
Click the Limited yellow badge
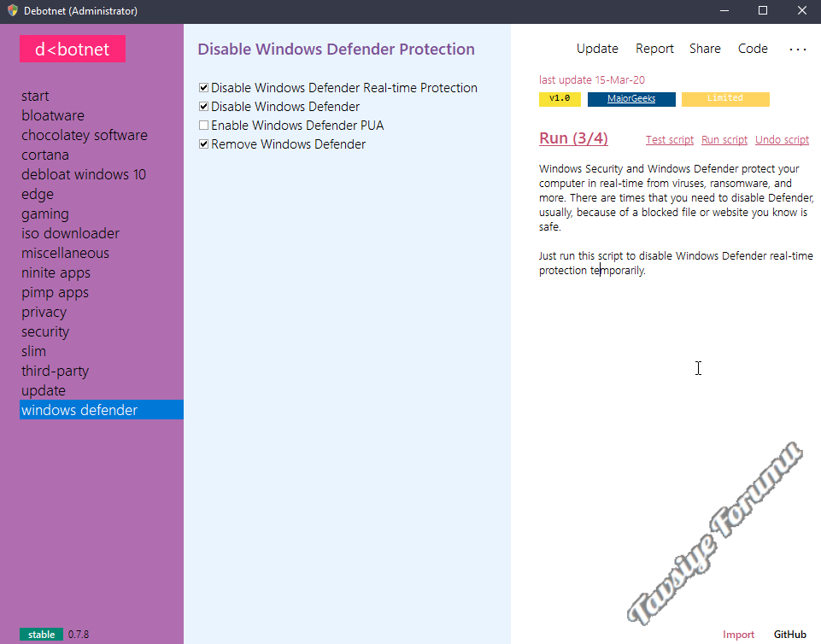pos(725,99)
